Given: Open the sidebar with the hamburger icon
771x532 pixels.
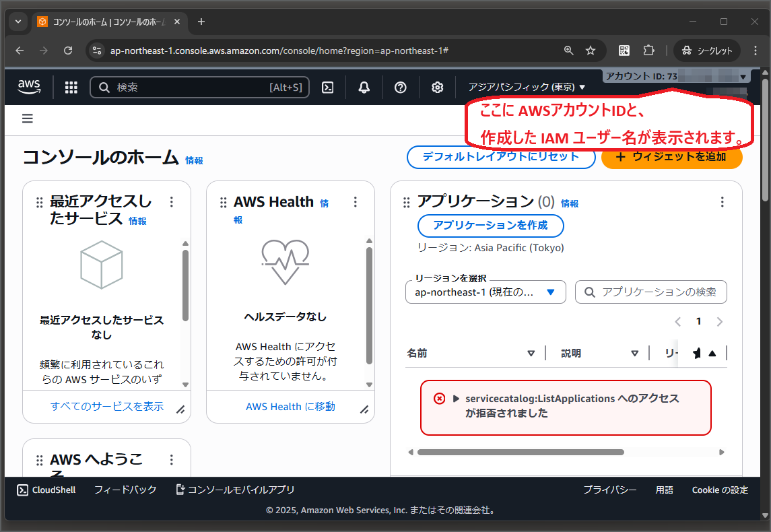Looking at the screenshot, I should pyautogui.click(x=27, y=119).
